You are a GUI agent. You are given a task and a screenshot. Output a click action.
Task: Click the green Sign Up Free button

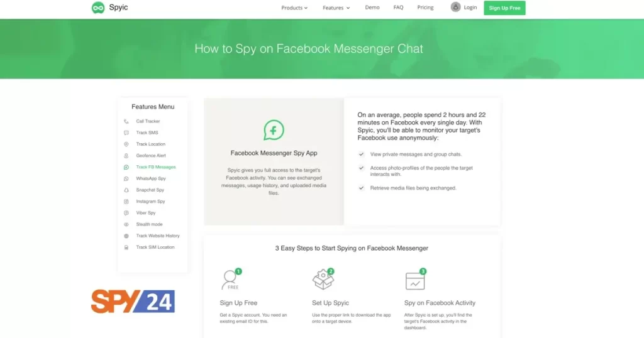tap(504, 8)
